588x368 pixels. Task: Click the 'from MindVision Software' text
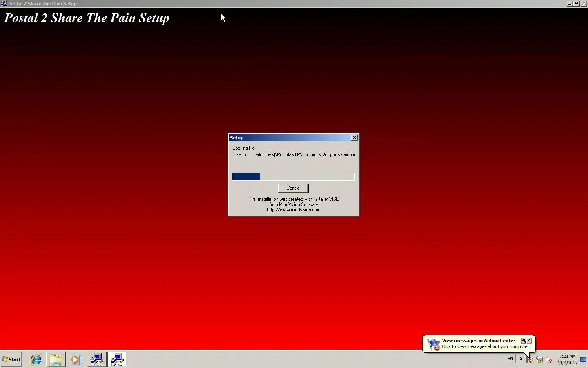(x=294, y=204)
